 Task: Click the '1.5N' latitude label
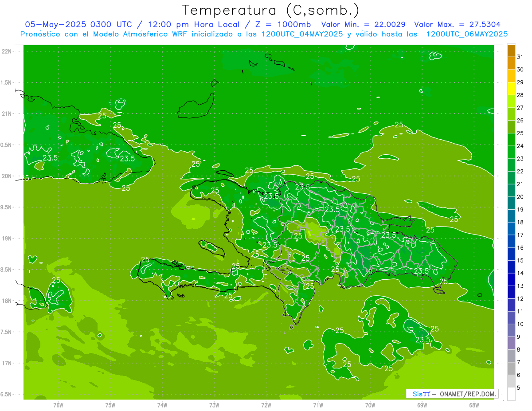[6, 82]
